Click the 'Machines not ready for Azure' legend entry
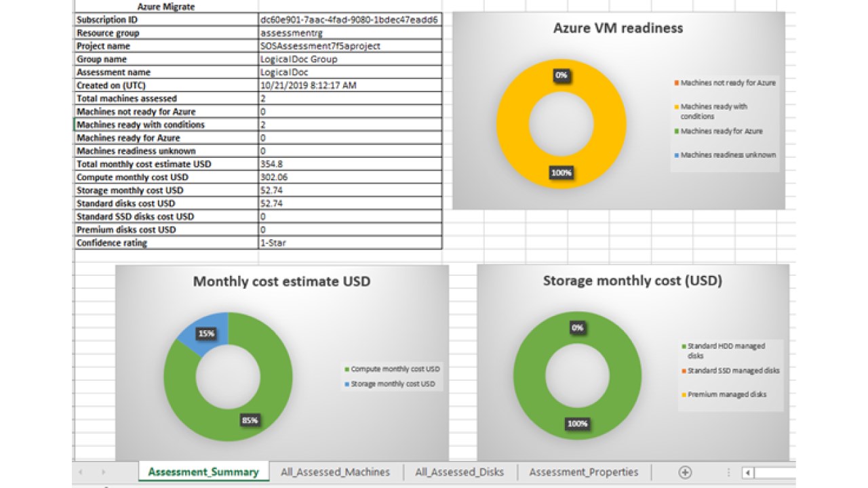This screenshot has width=868, height=488. click(725, 83)
